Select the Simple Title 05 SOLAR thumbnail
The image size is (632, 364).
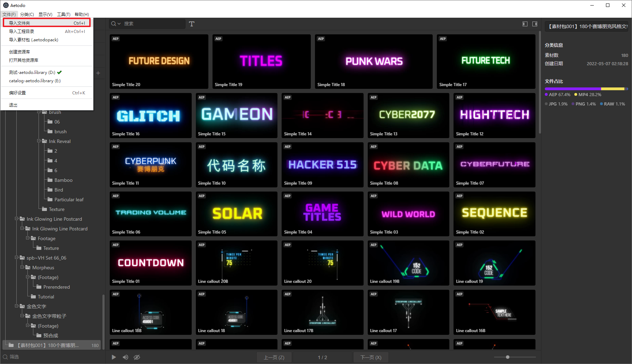[x=236, y=214]
